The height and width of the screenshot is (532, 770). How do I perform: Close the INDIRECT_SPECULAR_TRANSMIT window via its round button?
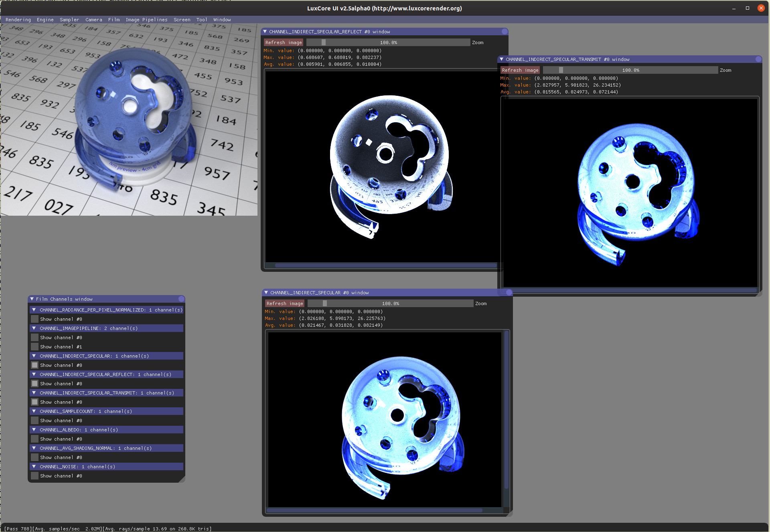click(x=758, y=59)
